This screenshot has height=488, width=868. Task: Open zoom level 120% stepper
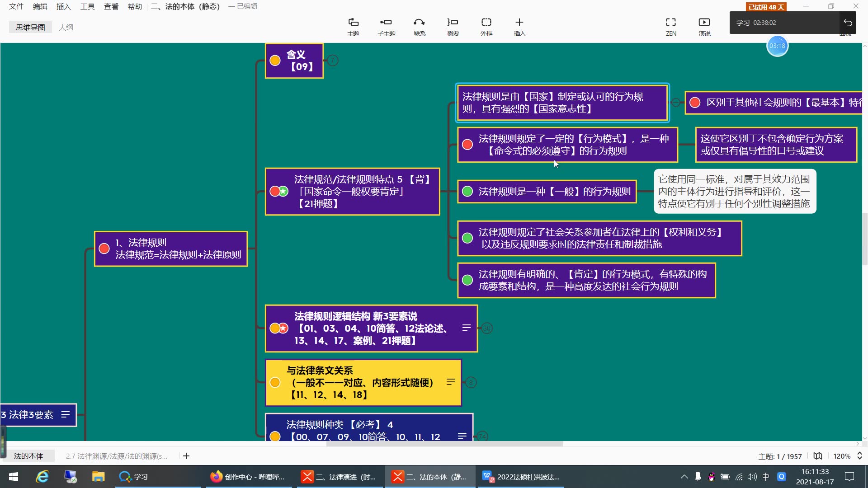click(859, 456)
